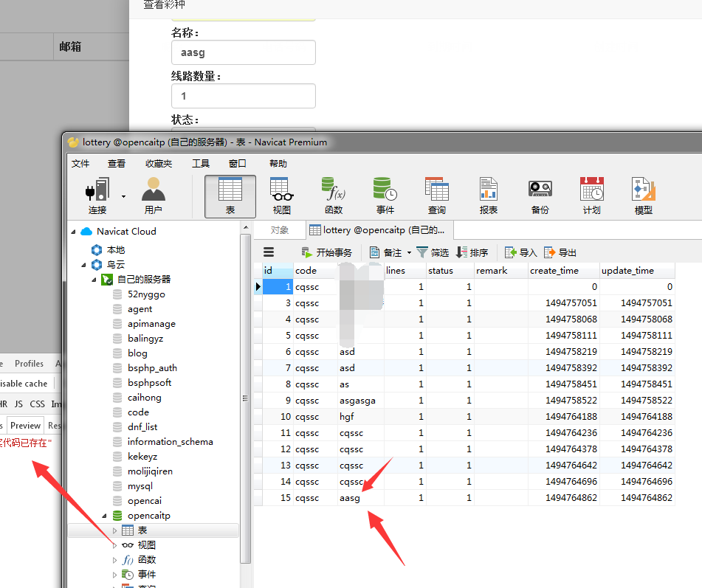The width and height of the screenshot is (702, 588).
Task: Collapse the 鸟云 tree node
Action: (83, 265)
